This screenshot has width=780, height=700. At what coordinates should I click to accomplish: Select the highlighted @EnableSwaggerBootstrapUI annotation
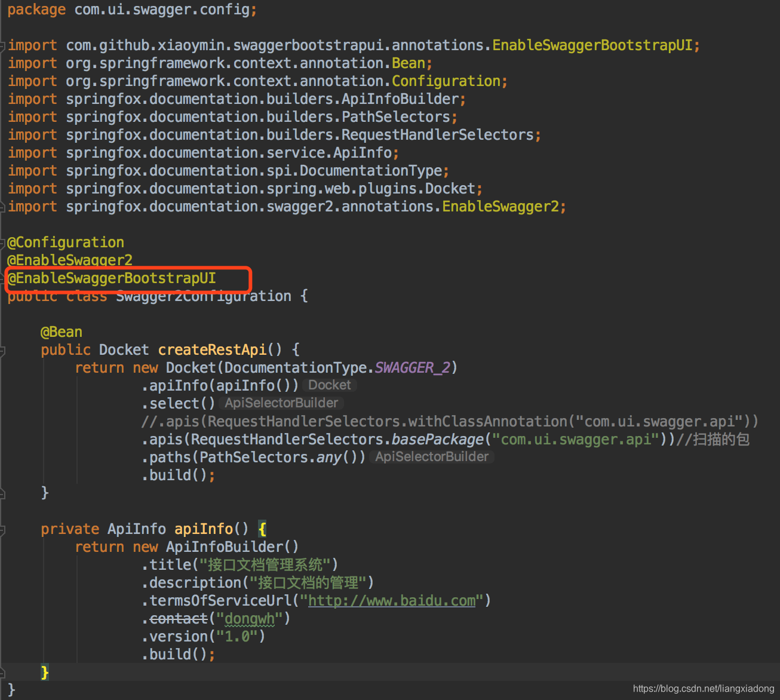pyautogui.click(x=112, y=278)
